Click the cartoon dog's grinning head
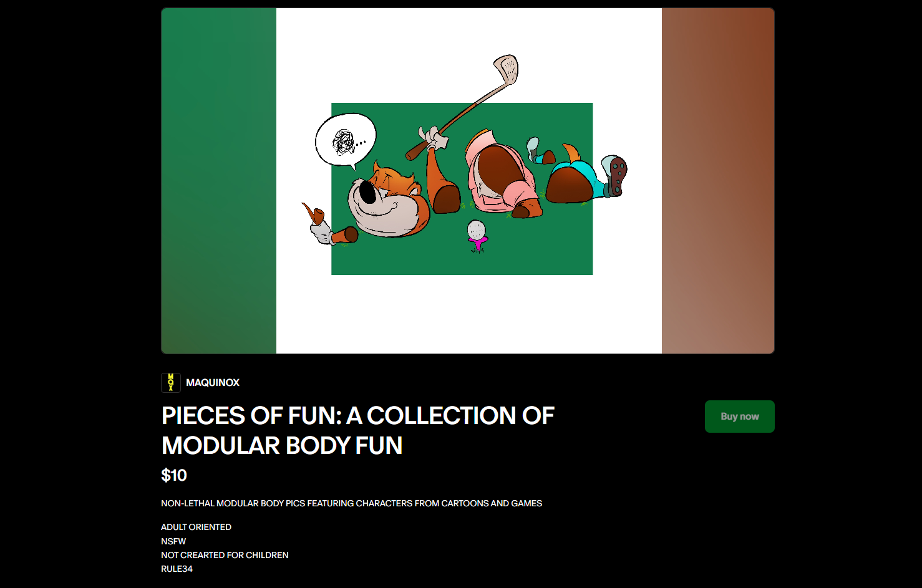 coord(387,201)
